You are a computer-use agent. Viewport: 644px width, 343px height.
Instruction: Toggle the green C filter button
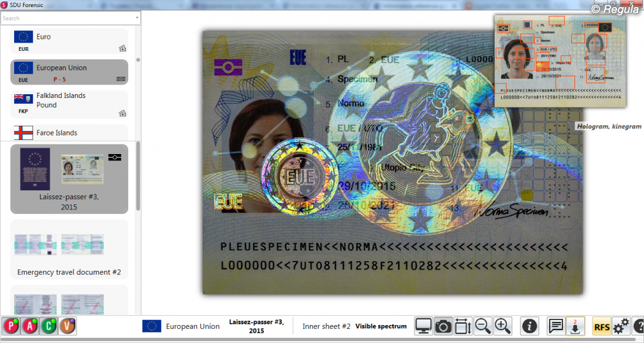point(49,326)
